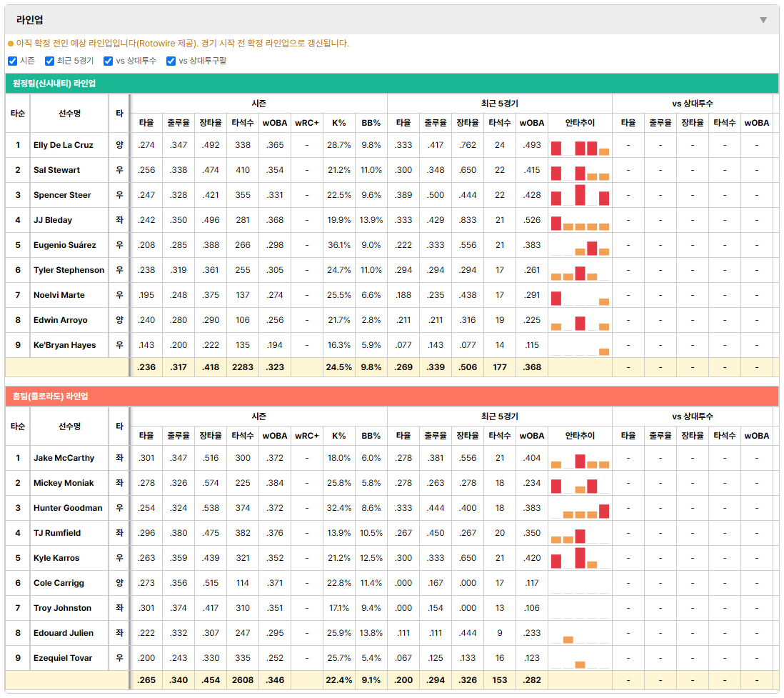Select Hunter Goodman in home lineup
The image size is (784, 698).
pyautogui.click(x=68, y=508)
